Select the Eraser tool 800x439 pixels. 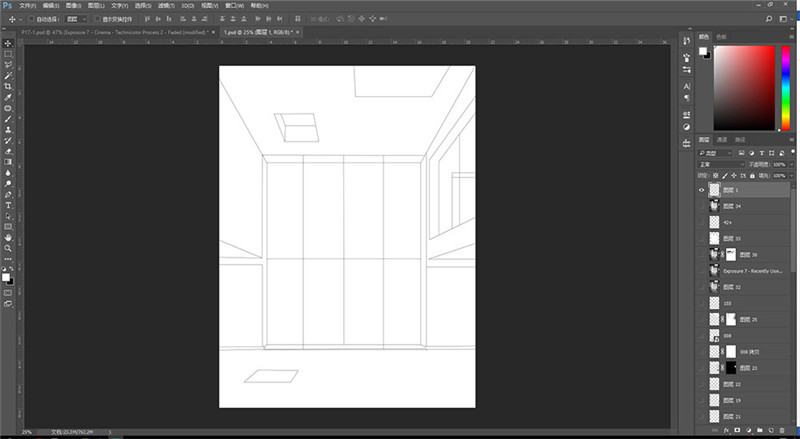coord(8,151)
